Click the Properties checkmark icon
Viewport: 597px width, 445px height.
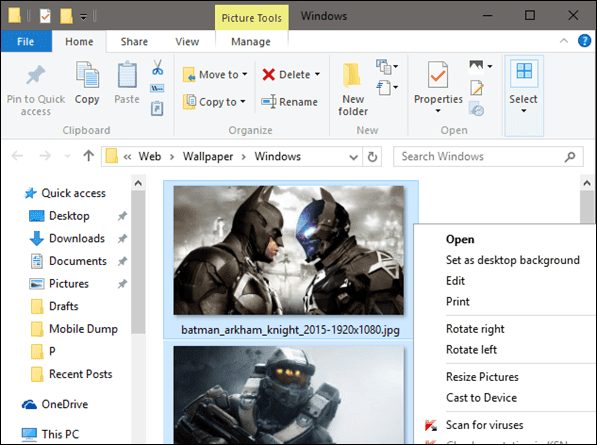point(437,75)
